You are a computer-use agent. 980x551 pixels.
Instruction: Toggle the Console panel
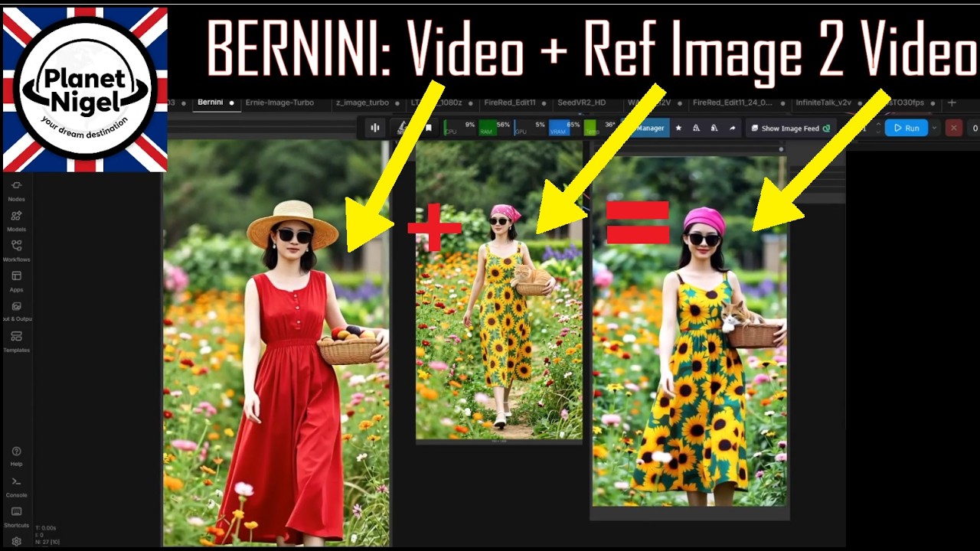click(16, 487)
